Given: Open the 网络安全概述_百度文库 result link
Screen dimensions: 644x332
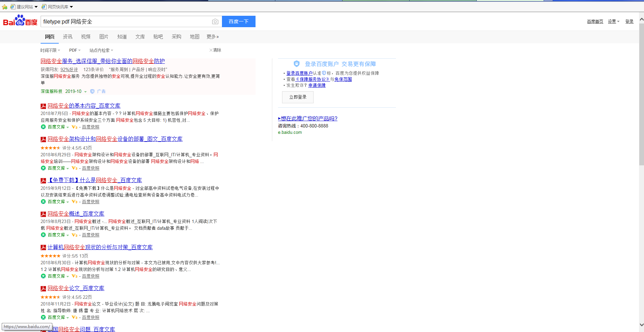Looking at the screenshot, I should click(x=76, y=214).
